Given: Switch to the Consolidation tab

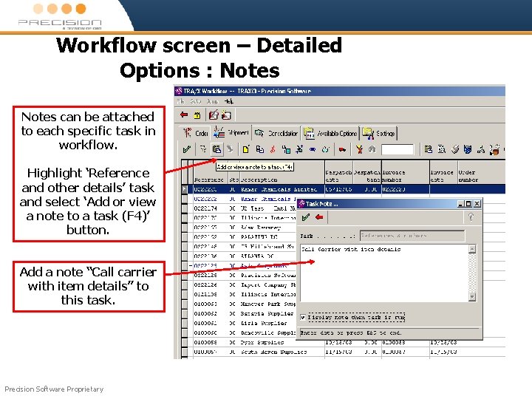Looking at the screenshot, I should point(276,133).
